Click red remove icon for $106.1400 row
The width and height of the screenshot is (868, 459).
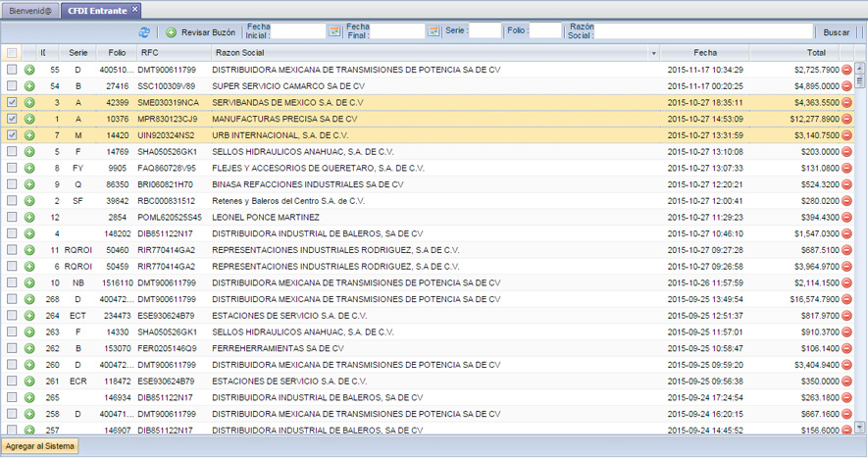point(847,349)
